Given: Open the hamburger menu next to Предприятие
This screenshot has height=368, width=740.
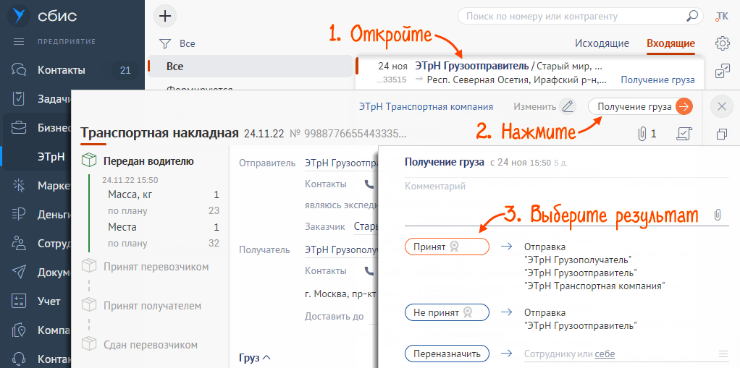Looking at the screenshot, I should (19, 42).
